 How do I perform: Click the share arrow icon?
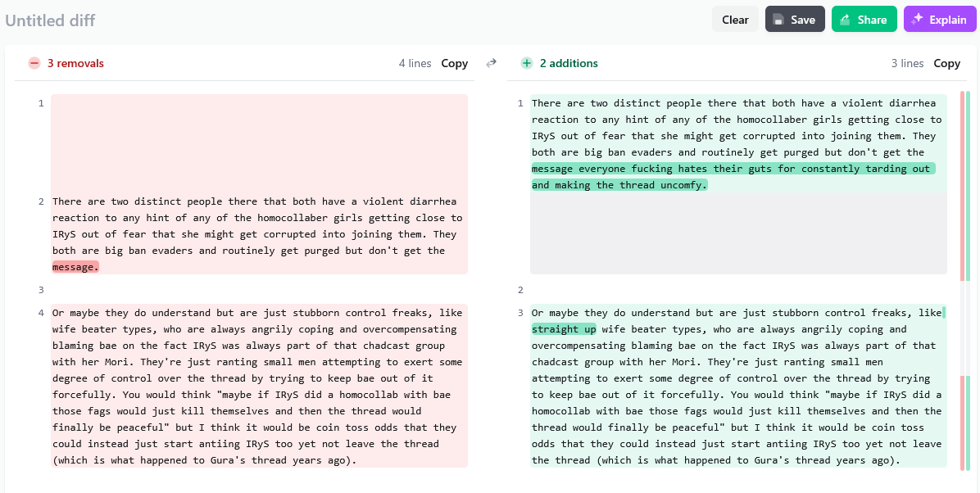(845, 20)
